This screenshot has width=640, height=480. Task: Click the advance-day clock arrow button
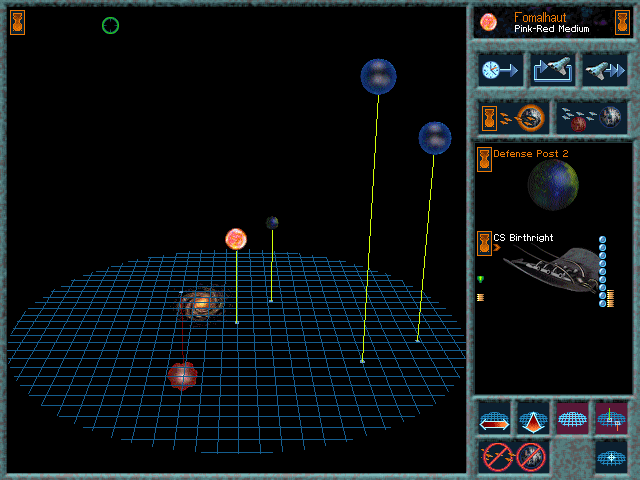point(500,70)
